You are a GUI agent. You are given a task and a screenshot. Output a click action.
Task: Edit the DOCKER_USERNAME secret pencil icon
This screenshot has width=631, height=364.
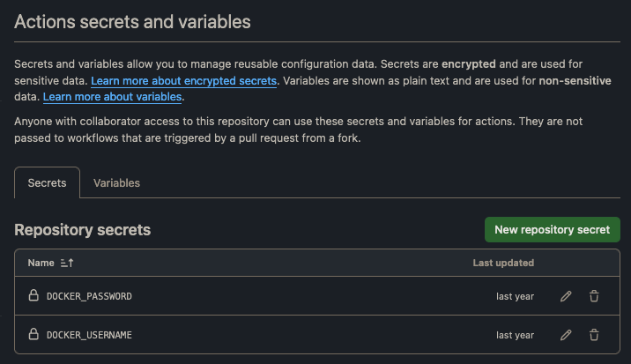566,335
